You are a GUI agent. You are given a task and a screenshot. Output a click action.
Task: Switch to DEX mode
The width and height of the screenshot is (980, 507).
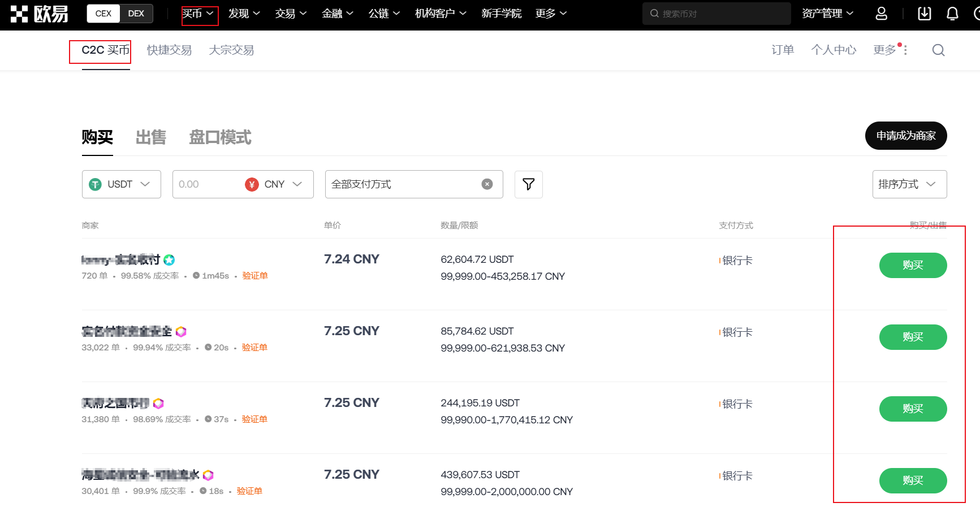click(136, 14)
